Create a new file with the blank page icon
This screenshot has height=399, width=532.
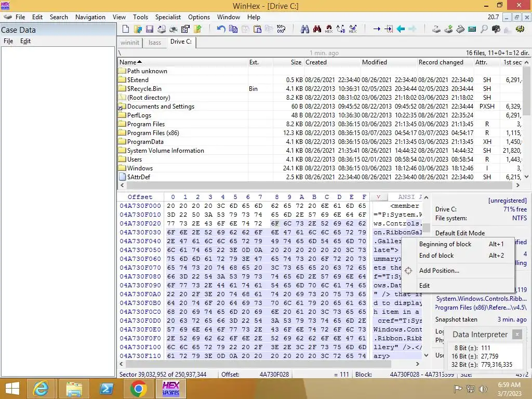tap(126, 29)
